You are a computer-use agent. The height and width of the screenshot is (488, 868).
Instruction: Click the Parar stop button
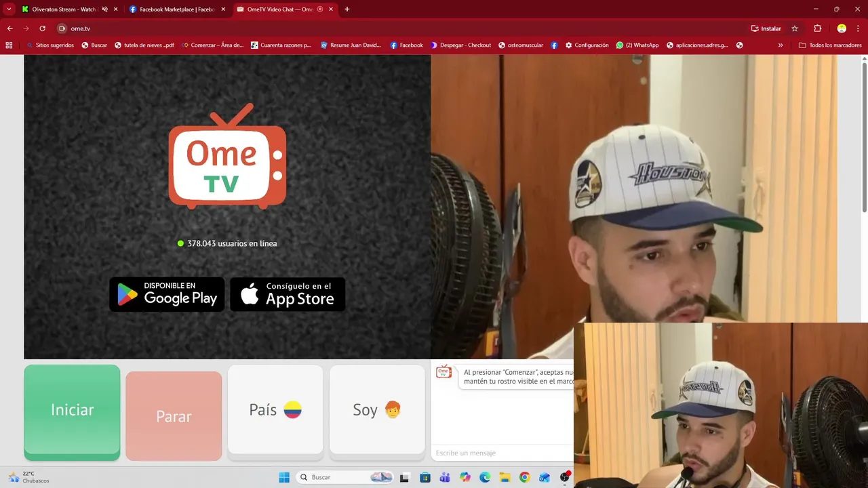pos(174,416)
